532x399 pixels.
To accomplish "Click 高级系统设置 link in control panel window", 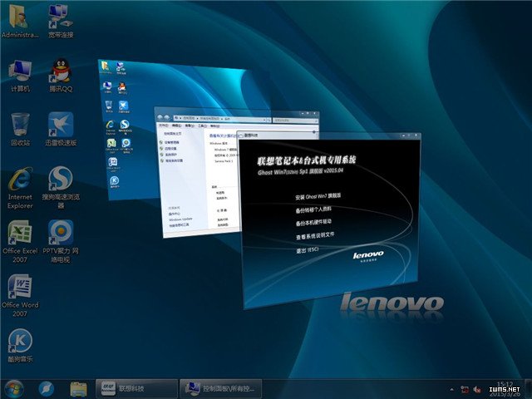I will pos(174,160).
